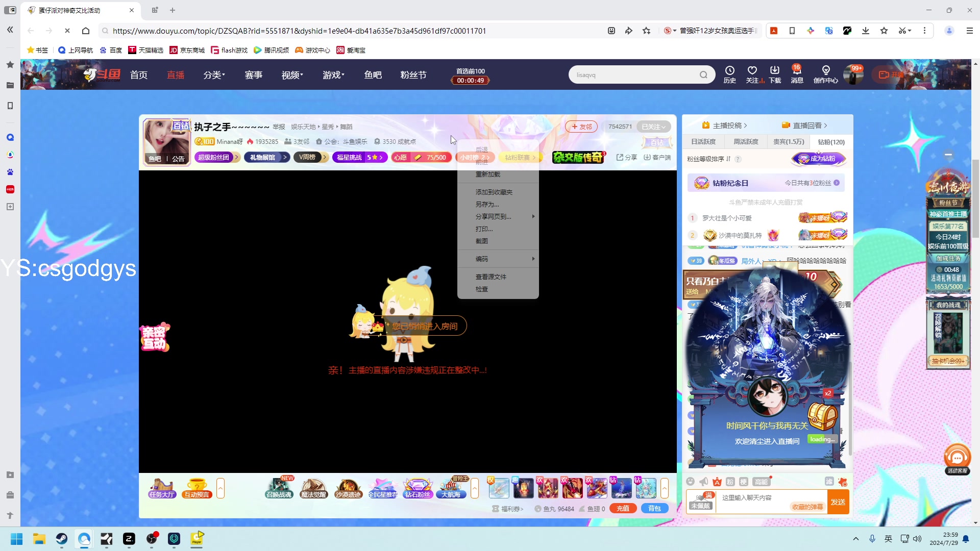
Task: Switch to the 周活跃度 tab
Action: coord(746,142)
